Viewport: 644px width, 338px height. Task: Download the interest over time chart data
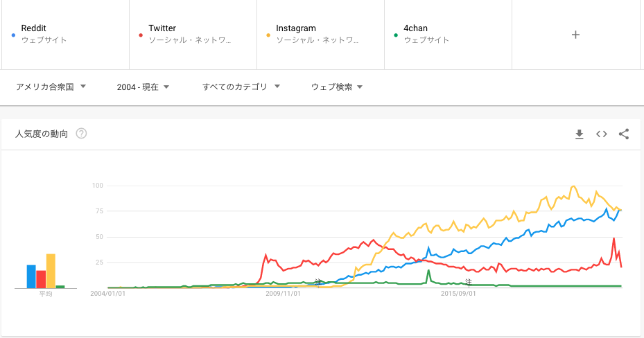pyautogui.click(x=579, y=134)
